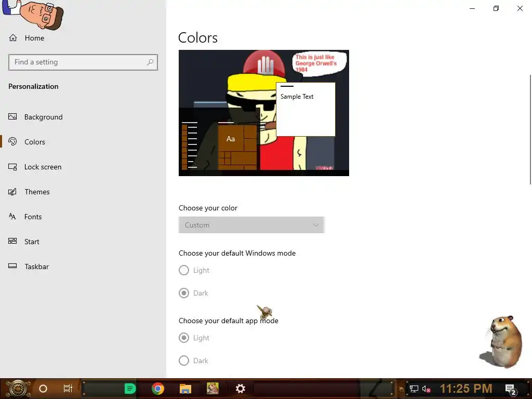532x399 pixels.
Task: Expand the Choose your color dropdown
Action: tap(251, 225)
